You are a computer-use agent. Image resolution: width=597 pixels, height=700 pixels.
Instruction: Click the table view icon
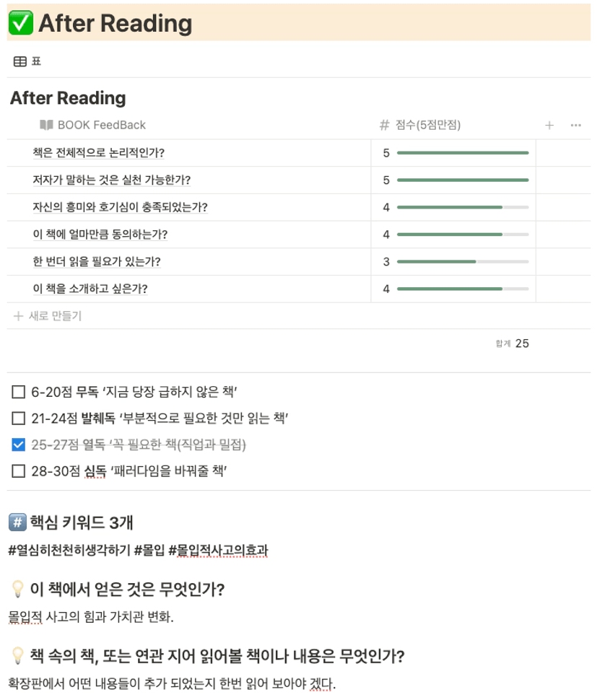click(x=20, y=61)
